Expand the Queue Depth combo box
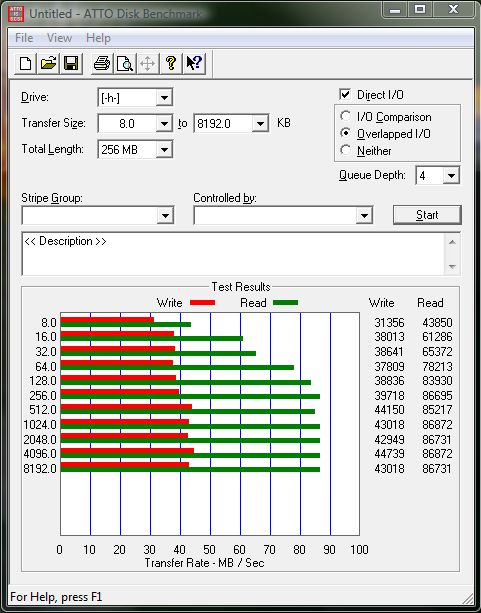The image size is (481, 613). coord(451,176)
